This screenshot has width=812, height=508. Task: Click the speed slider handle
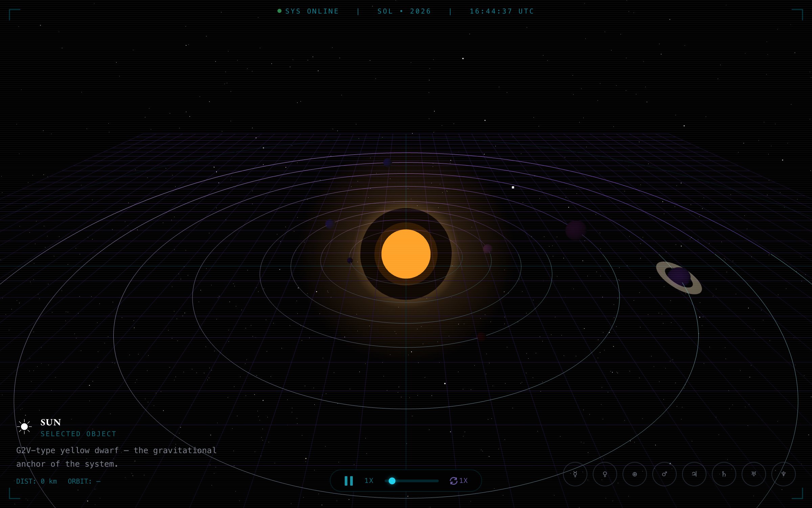(x=392, y=481)
